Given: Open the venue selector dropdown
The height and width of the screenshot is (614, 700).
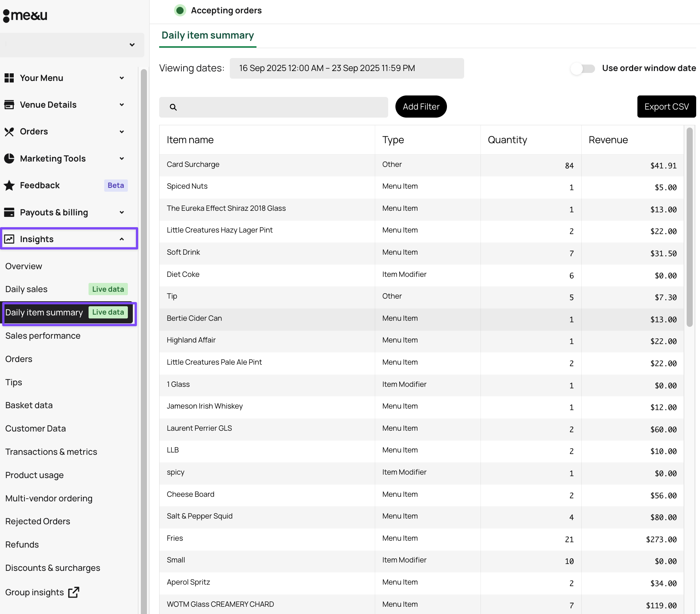Looking at the screenshot, I should [72, 45].
